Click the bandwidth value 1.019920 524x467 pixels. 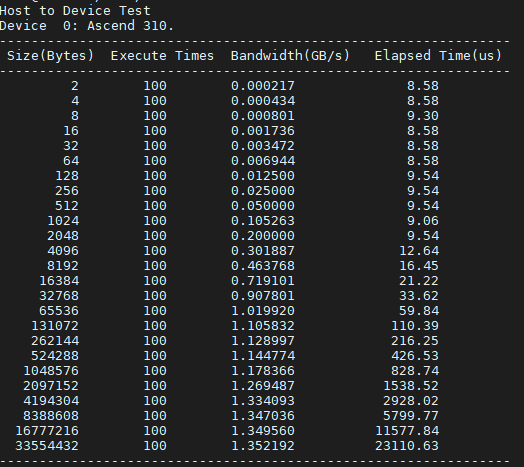coord(263,311)
